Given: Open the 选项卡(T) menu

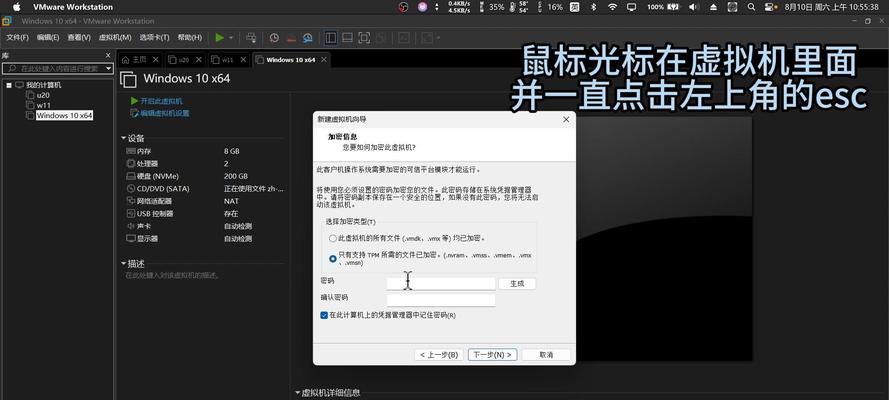Looking at the screenshot, I should (154, 37).
